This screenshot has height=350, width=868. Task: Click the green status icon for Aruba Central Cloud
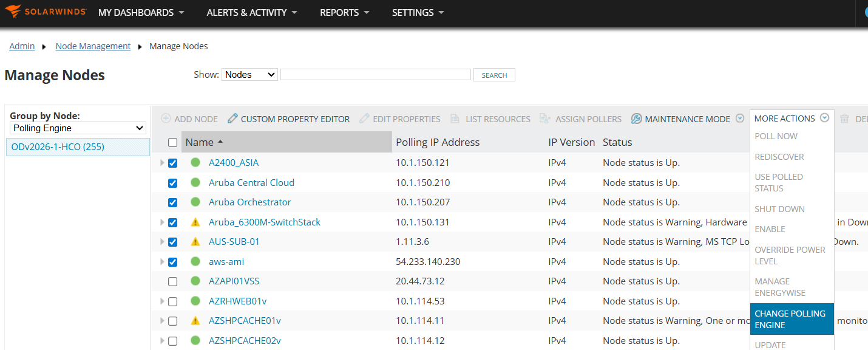195,182
